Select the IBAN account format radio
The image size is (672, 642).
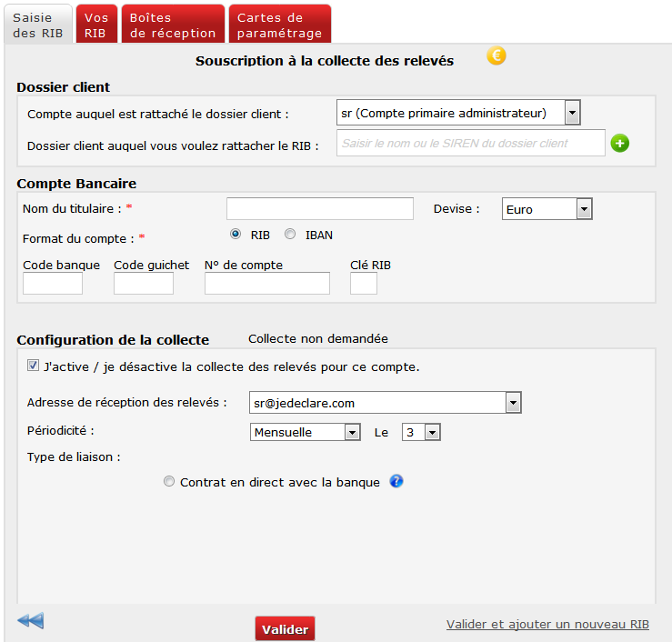290,234
